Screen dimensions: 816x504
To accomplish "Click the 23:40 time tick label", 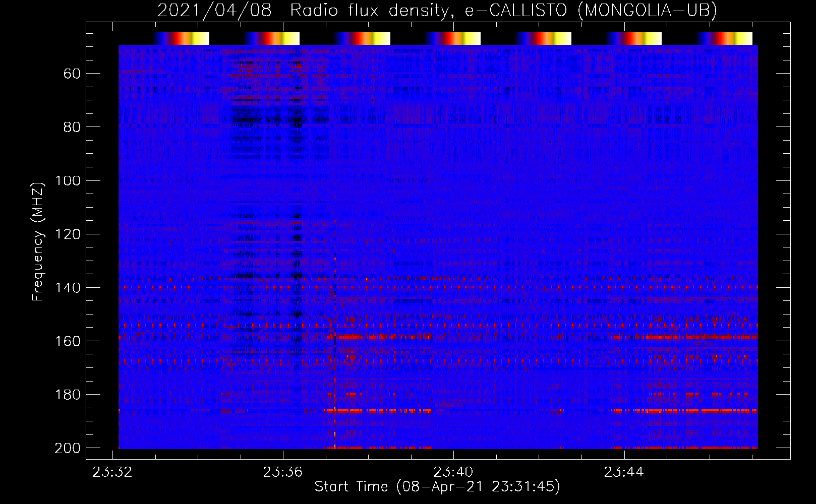I will point(453,472).
